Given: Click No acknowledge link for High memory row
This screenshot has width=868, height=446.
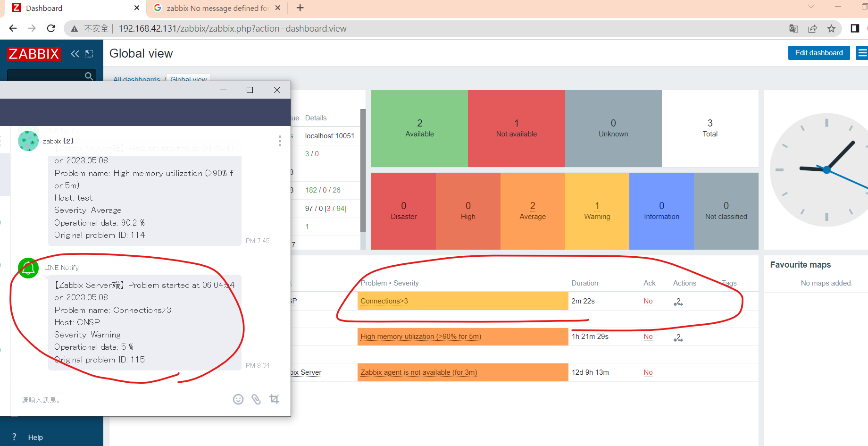Looking at the screenshot, I should pos(648,337).
